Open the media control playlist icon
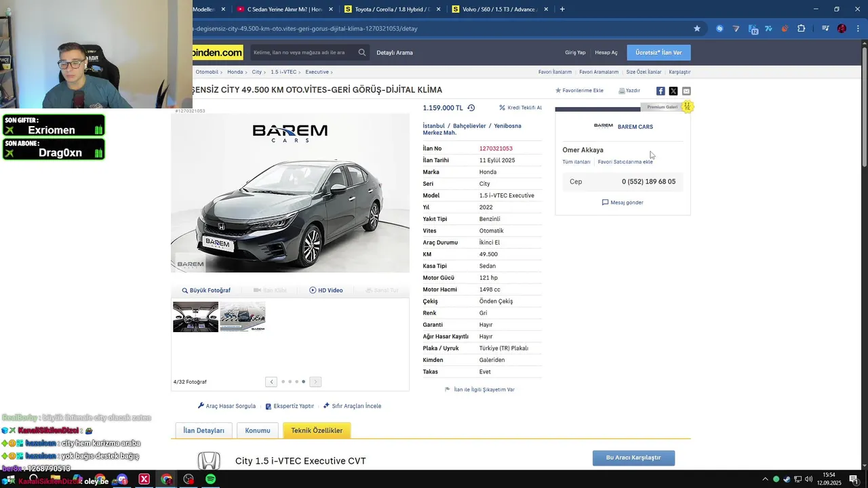868x488 pixels. 825,28
